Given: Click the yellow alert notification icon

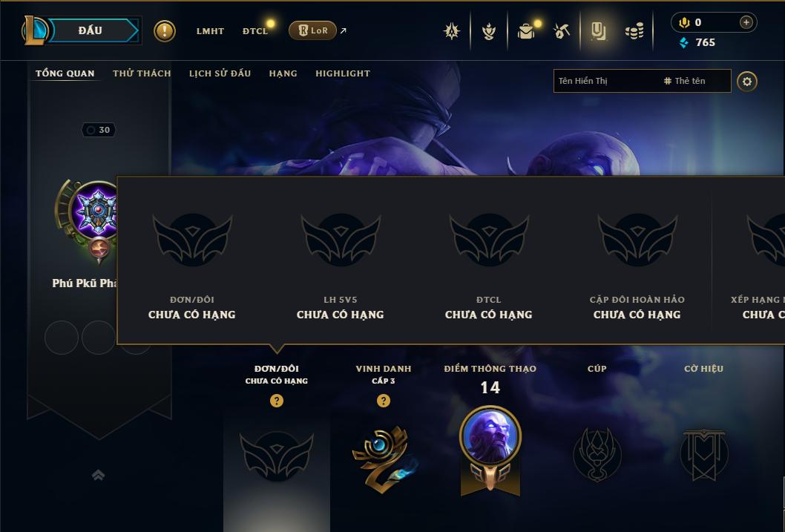Looking at the screenshot, I should (x=164, y=31).
